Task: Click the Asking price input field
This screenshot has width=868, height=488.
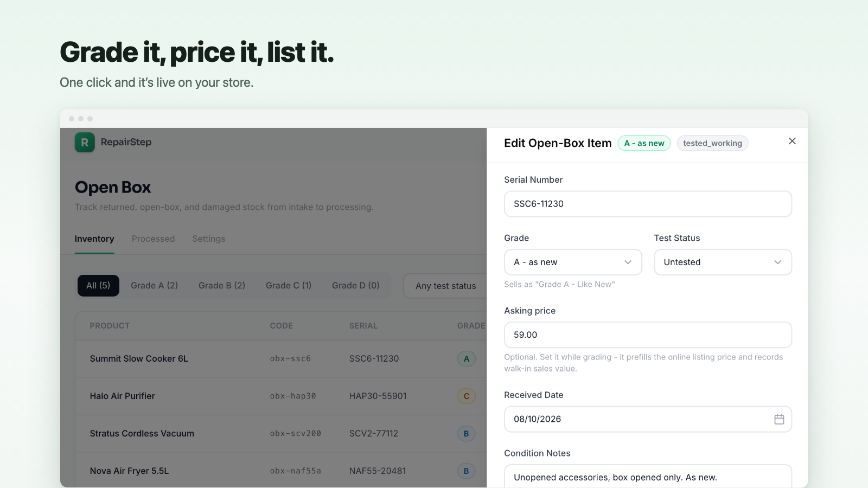Action: 648,335
